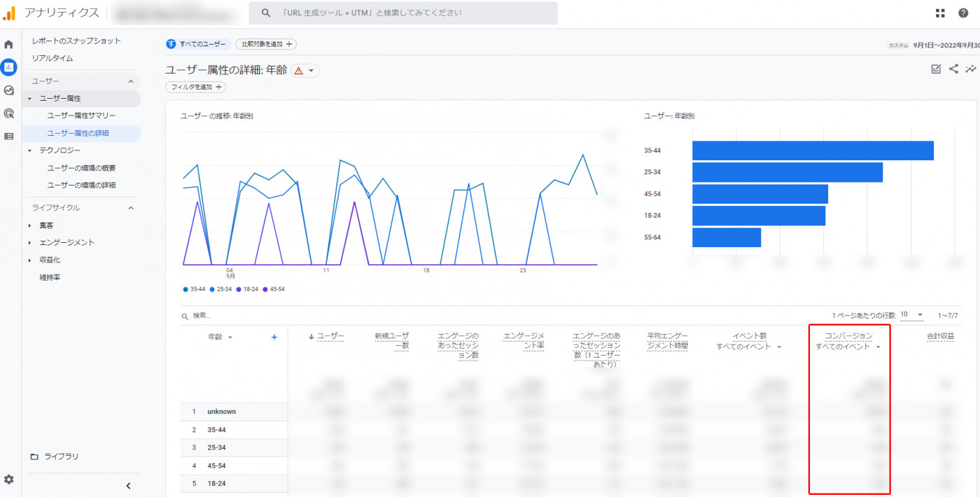Open the rows per page dropdown
The image size is (980, 497).
912,315
